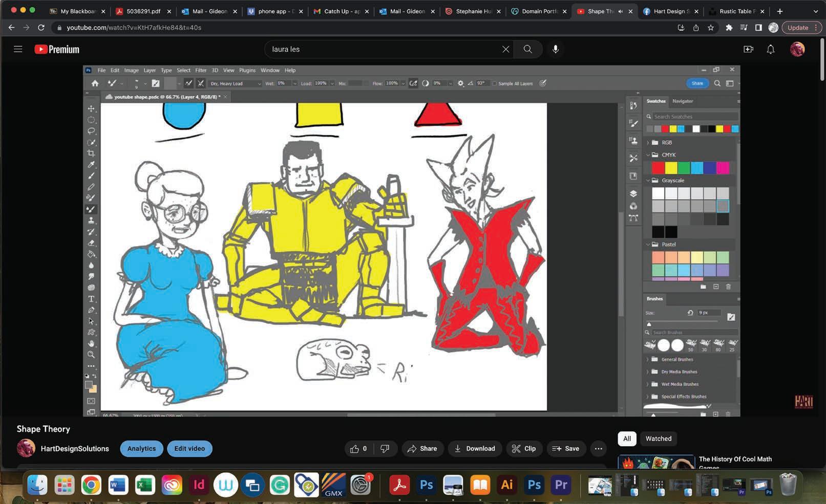Toggle airbrush-style build-up button
The height and width of the screenshot is (504, 826).
click(413, 83)
